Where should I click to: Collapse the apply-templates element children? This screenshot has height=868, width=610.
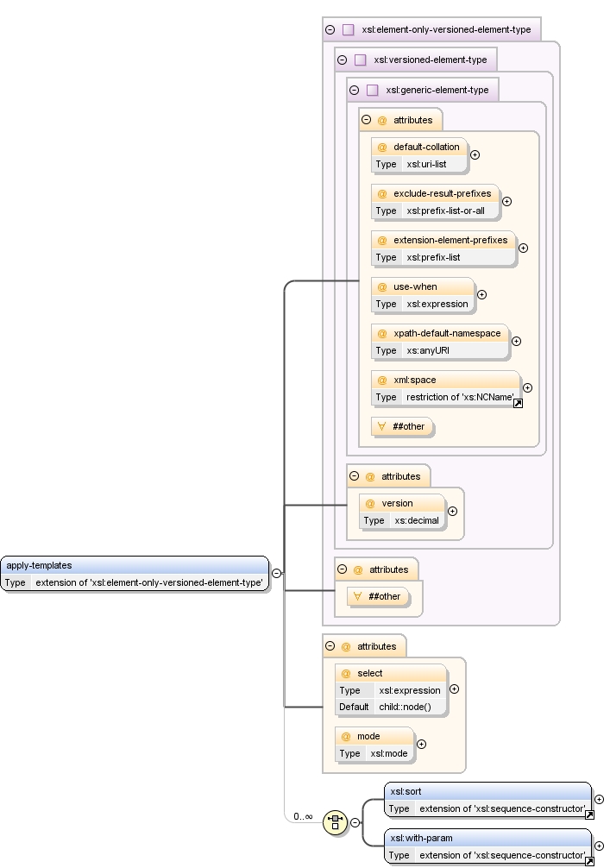(276, 573)
